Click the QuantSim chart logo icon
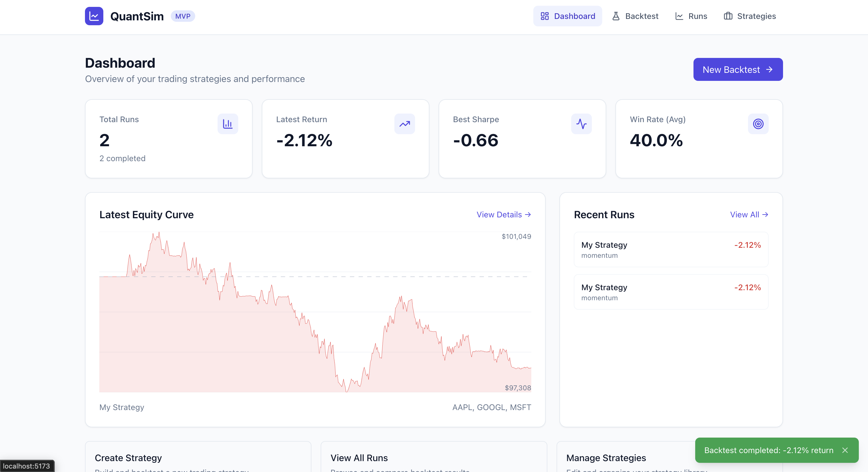Image resolution: width=868 pixels, height=472 pixels. coord(94,16)
